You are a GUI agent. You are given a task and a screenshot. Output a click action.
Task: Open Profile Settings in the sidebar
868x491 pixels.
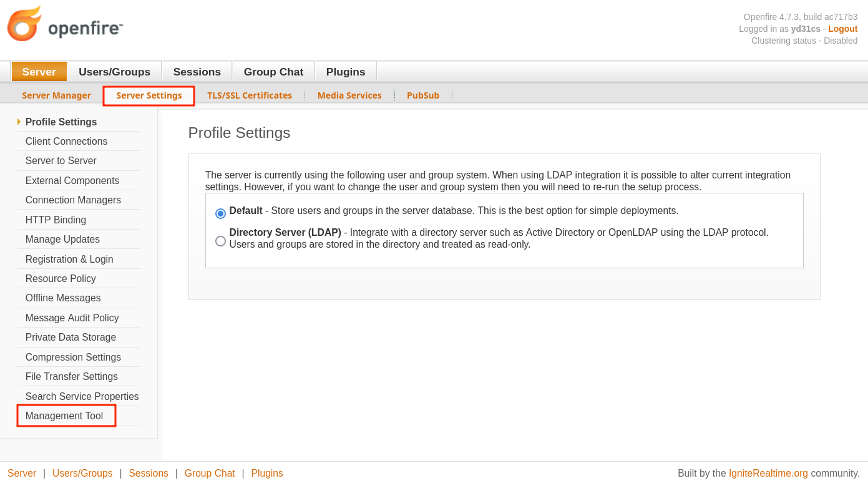coord(61,122)
